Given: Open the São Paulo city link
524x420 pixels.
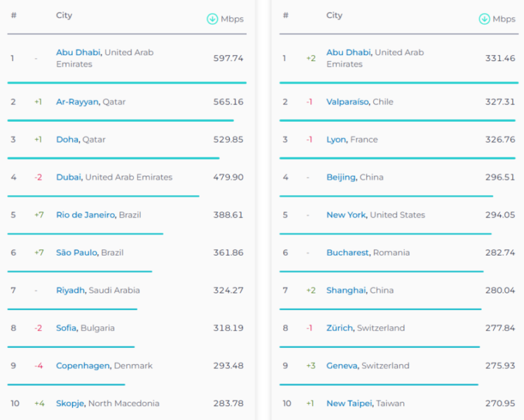Looking at the screenshot, I should pyautogui.click(x=76, y=253).
